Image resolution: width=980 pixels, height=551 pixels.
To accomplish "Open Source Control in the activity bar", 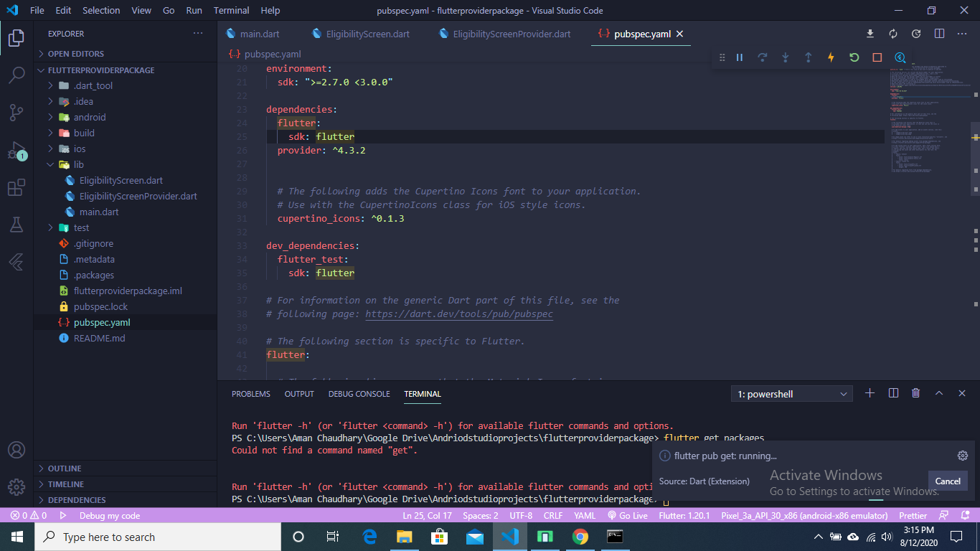I will 16,112.
